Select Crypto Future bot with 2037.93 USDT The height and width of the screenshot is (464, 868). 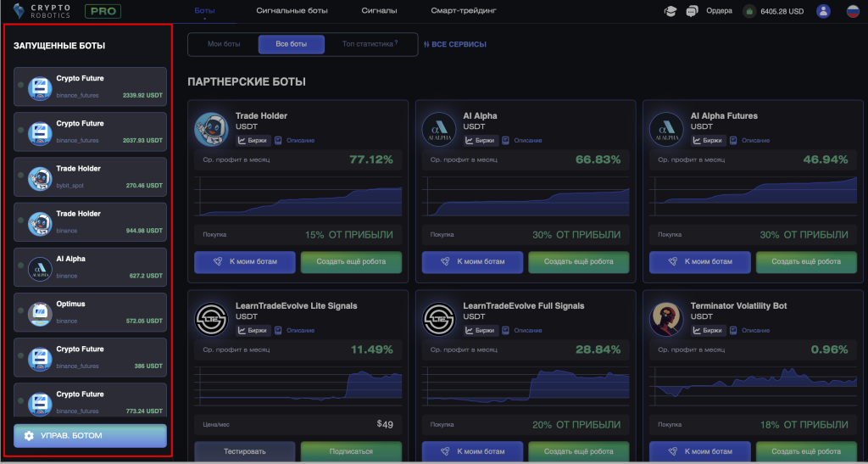[x=90, y=131]
